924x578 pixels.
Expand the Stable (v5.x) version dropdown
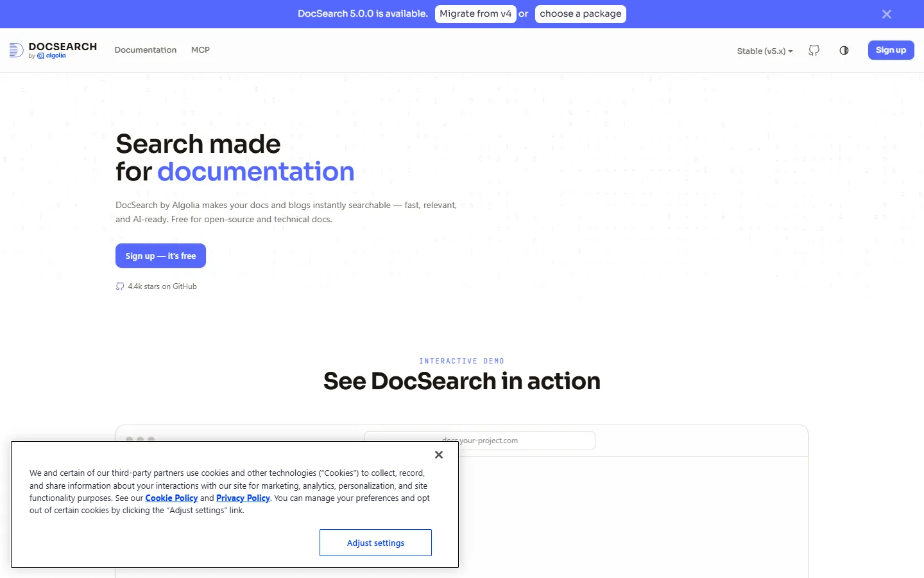point(765,51)
